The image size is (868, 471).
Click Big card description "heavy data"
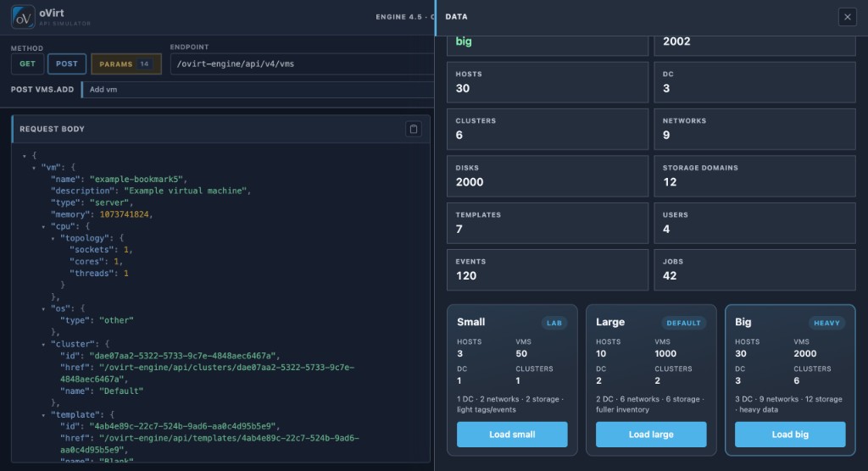[756, 410]
